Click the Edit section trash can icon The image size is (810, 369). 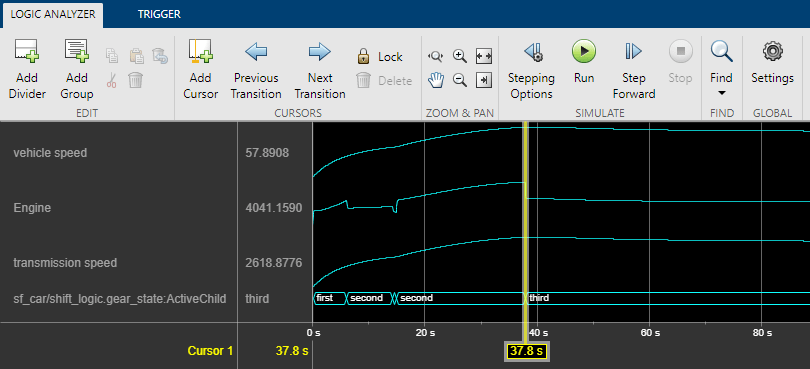coord(135,80)
